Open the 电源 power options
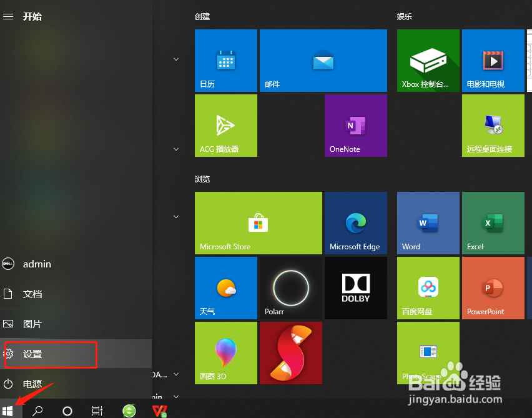The width and height of the screenshot is (532, 418). [76, 384]
